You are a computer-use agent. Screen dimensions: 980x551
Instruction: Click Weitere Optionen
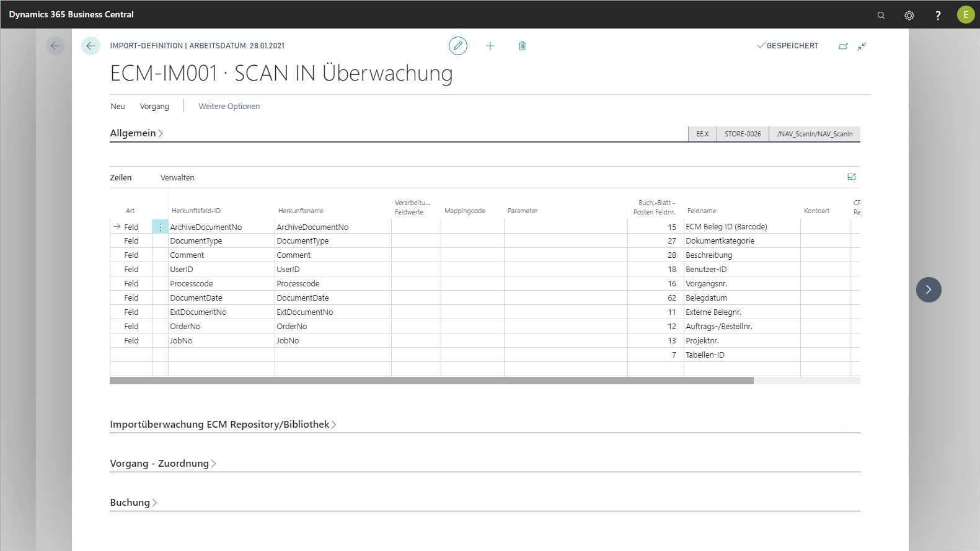(229, 107)
